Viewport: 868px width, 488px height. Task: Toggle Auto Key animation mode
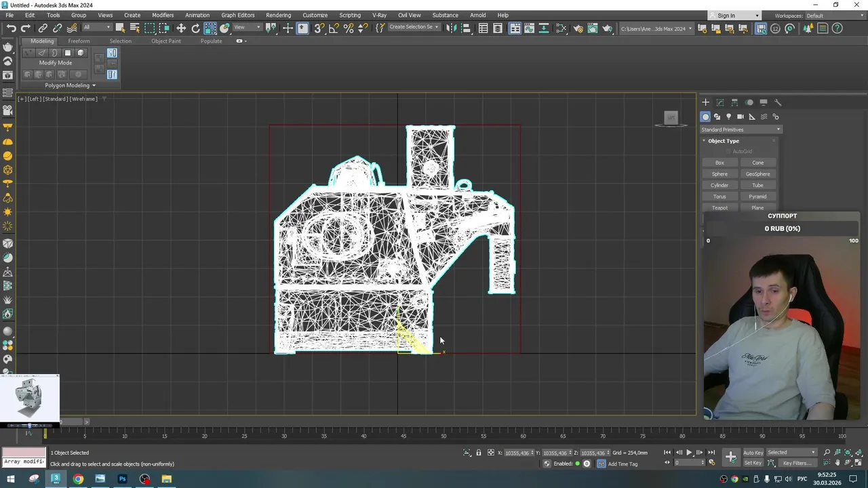tap(753, 453)
